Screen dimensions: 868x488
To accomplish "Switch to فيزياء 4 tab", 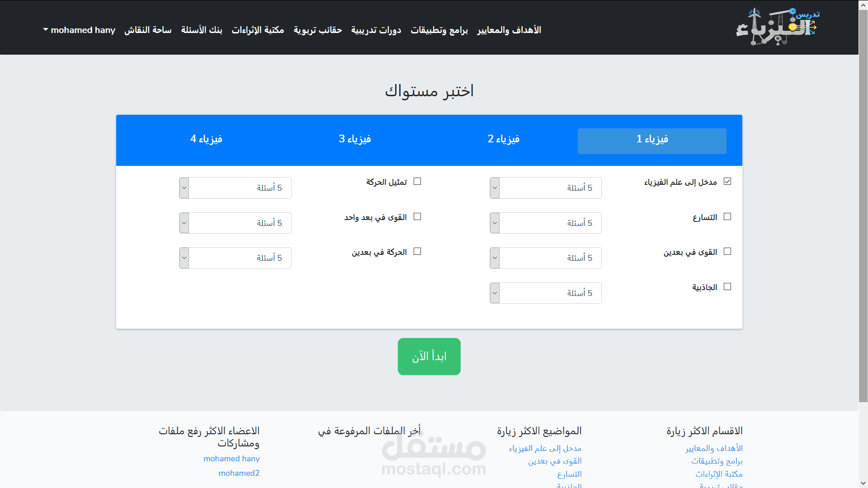I will (x=206, y=139).
